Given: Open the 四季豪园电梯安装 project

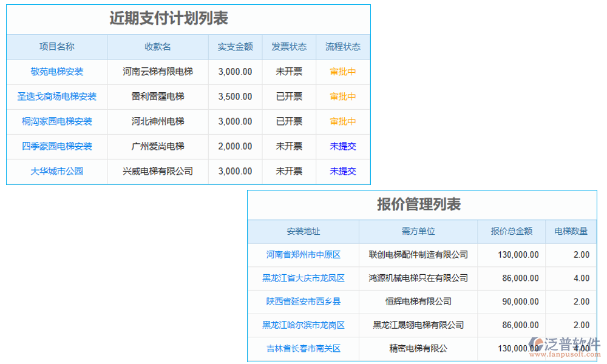Looking at the screenshot, I should pyautogui.click(x=56, y=146).
